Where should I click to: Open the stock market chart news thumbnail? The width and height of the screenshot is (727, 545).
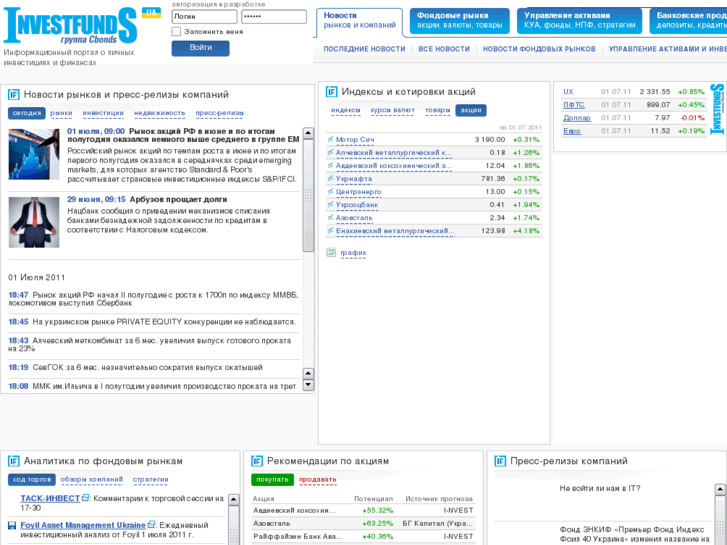pyautogui.click(x=34, y=154)
